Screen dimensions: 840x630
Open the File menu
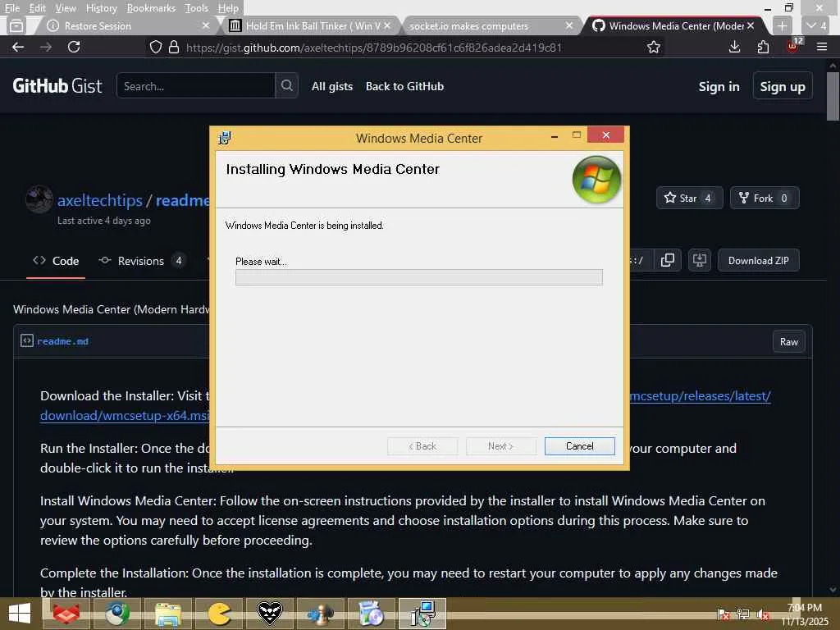(x=11, y=8)
